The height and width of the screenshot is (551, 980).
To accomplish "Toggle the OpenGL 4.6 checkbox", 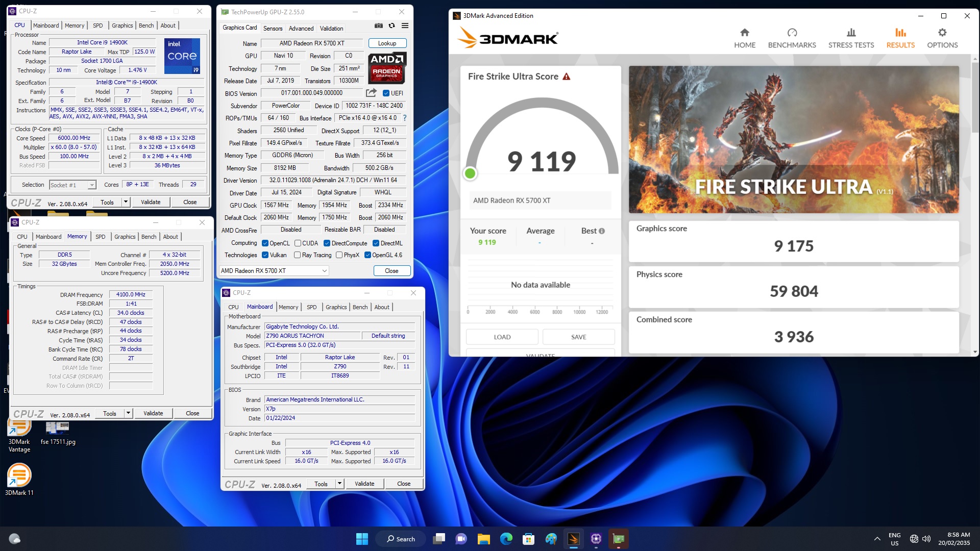I will [x=367, y=255].
